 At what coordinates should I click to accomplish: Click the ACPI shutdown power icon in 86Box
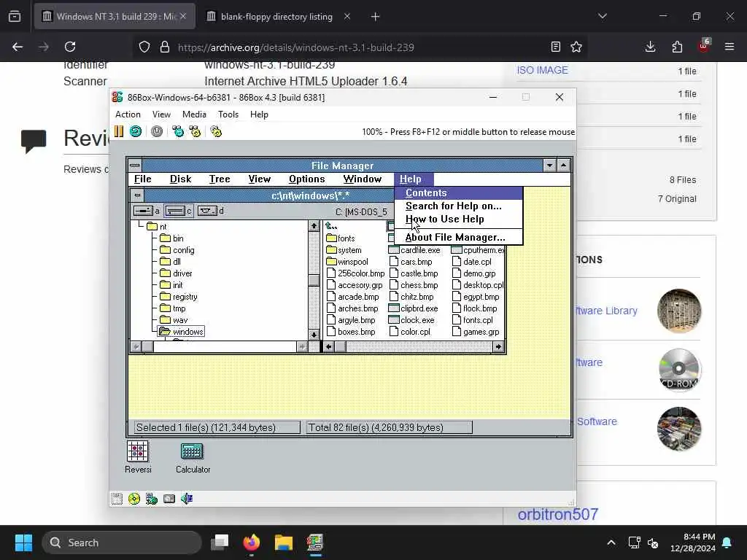point(157,131)
